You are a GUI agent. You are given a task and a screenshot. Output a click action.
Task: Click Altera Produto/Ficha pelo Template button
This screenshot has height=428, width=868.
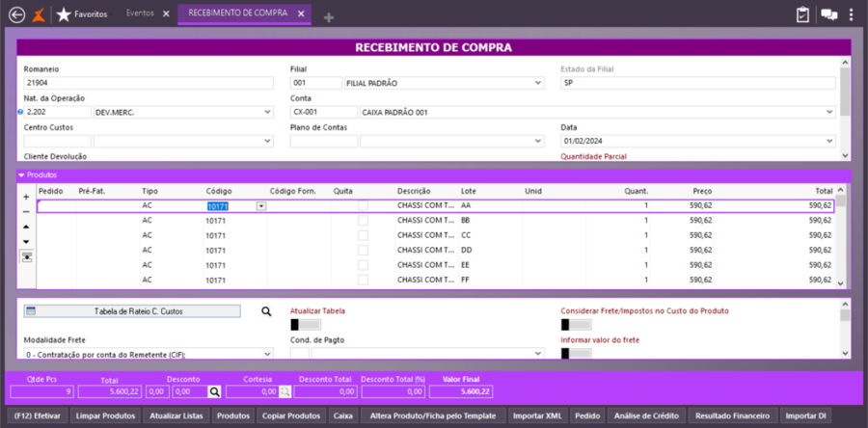point(433,415)
